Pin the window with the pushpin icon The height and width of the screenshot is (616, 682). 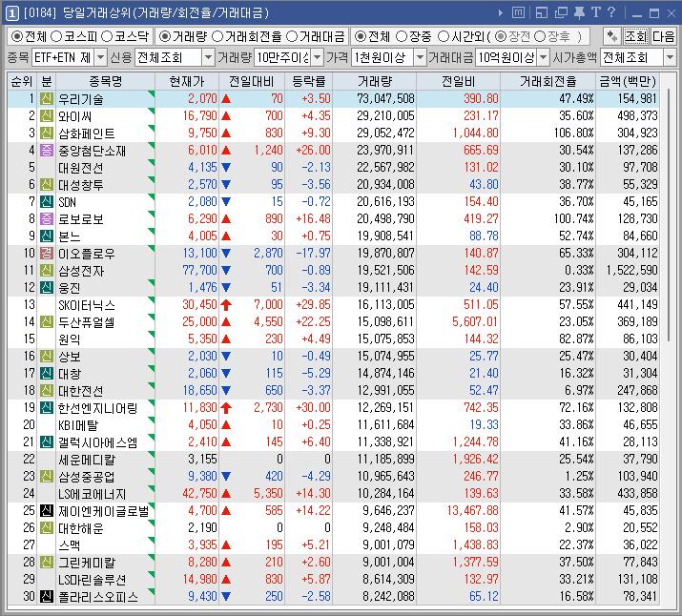[x=579, y=13]
